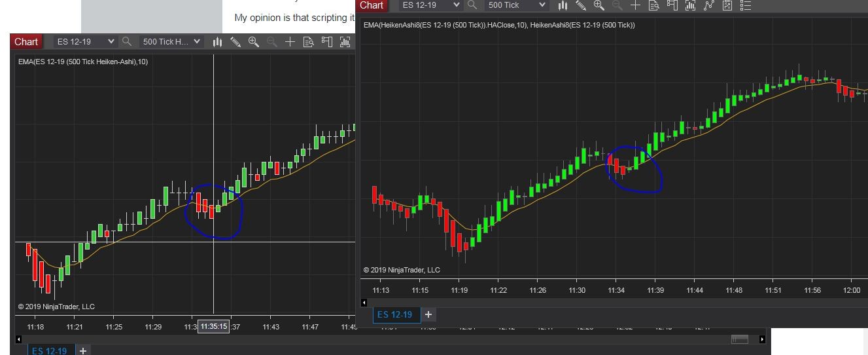Click zoom out magnifier in right chart
Viewport: 868px width, 355px height.
pos(617,5)
